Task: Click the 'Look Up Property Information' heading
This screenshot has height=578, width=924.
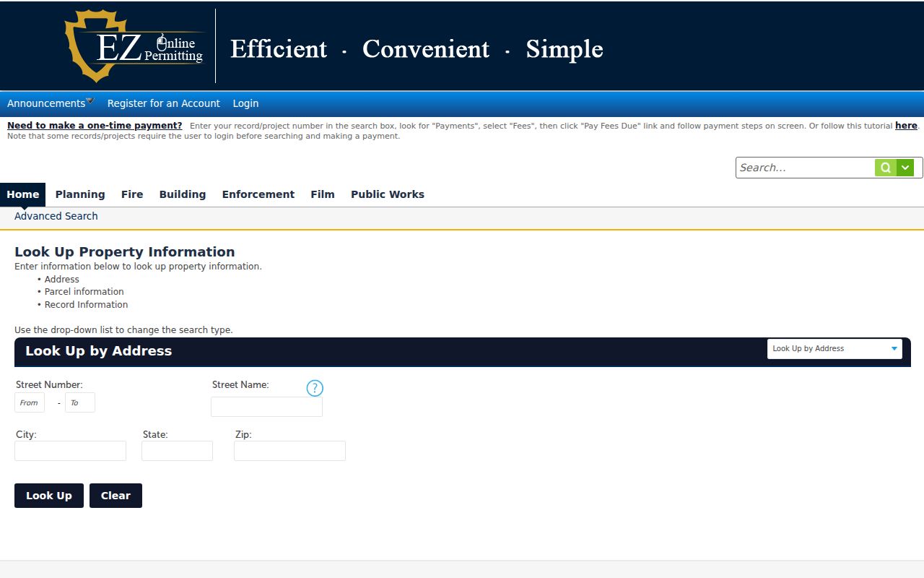Action: (x=125, y=252)
